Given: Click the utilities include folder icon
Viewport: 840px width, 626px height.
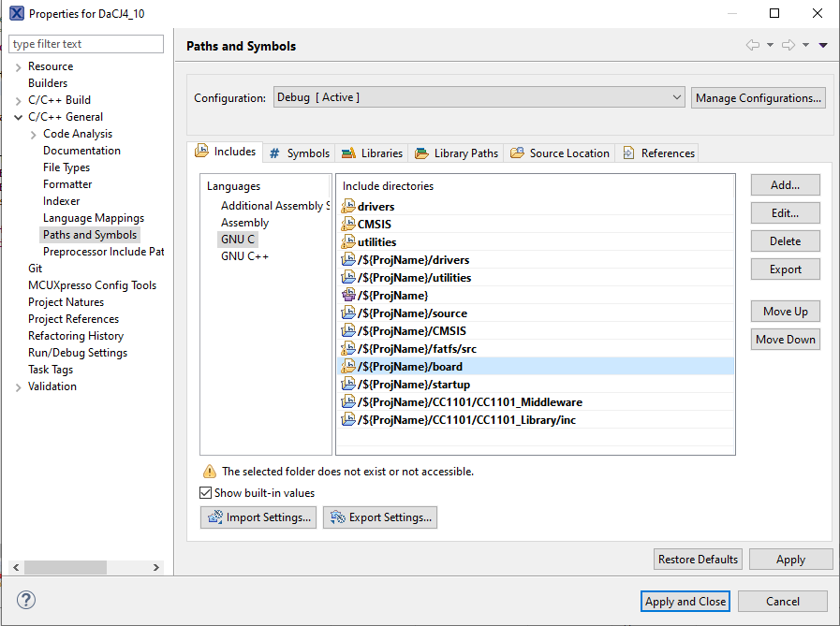Looking at the screenshot, I should (x=348, y=241).
